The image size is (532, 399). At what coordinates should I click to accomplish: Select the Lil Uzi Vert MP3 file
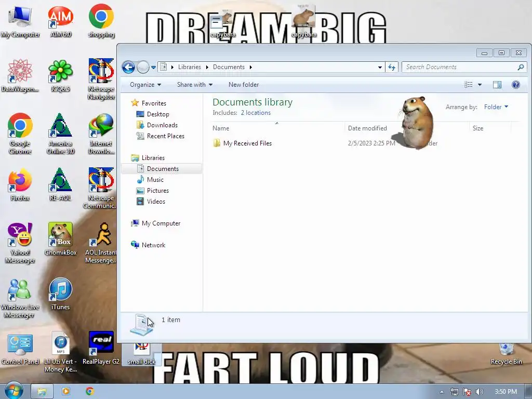coord(60,352)
